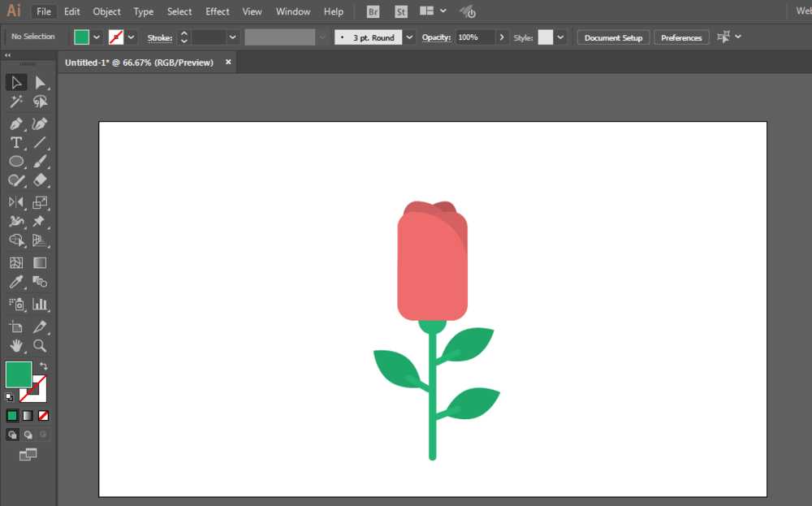Click the Document Setup button
The width and height of the screenshot is (812, 506).
click(613, 37)
